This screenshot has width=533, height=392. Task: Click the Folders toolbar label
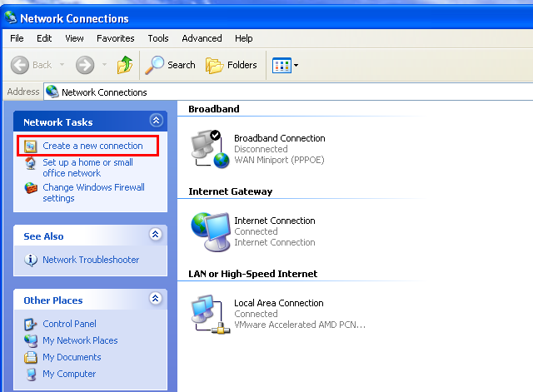(242, 65)
